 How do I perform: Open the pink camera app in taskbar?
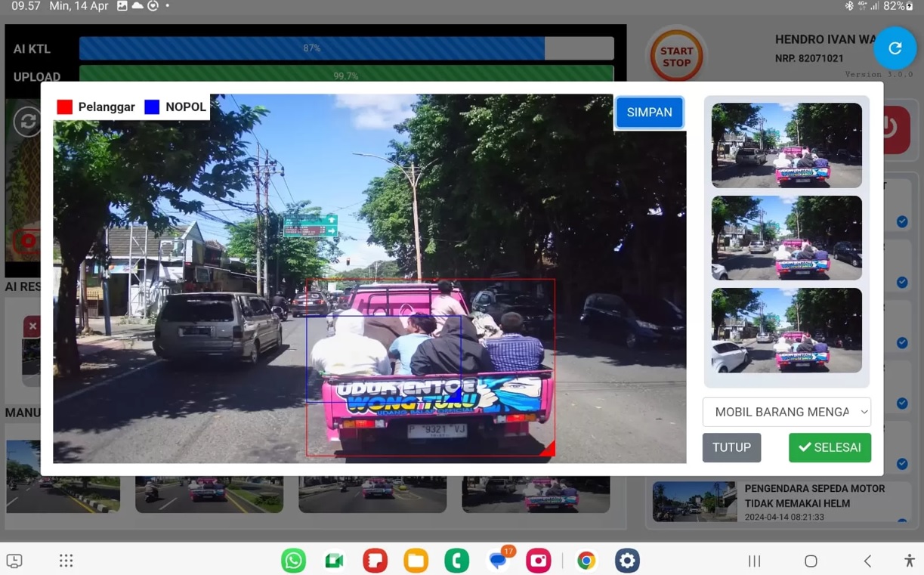point(538,561)
